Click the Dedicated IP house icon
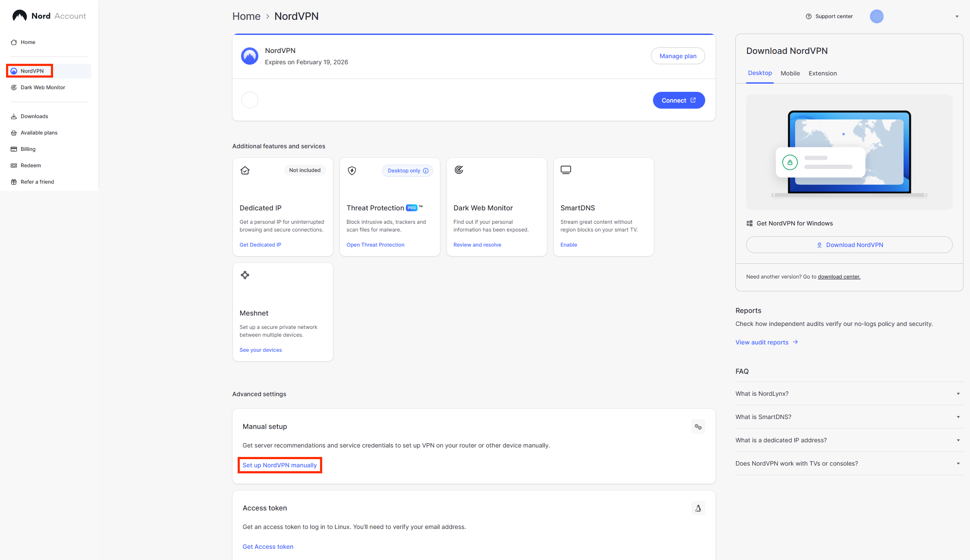Screen dimensions: 970x560 (245, 170)
